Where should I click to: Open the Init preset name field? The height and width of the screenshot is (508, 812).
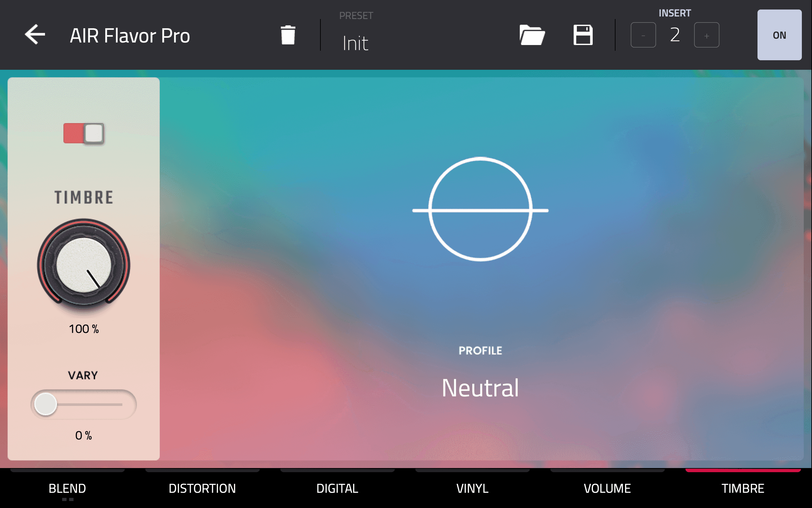[355, 43]
